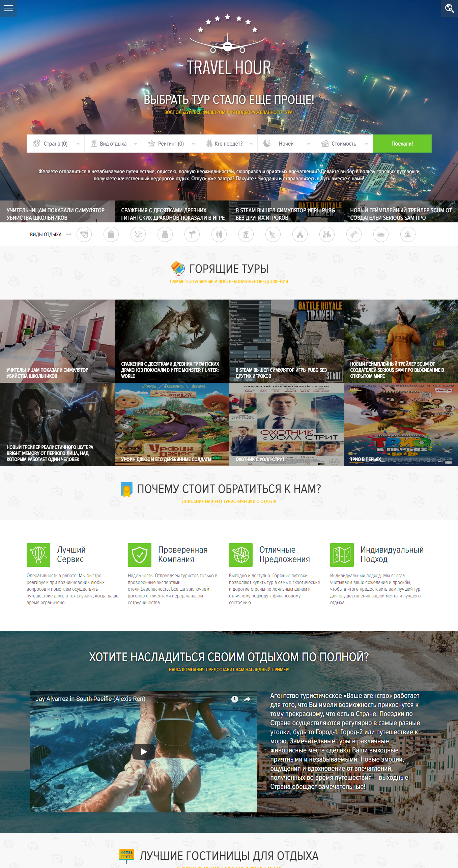
Task: Open the Страна (0) dropdown
Action: click(x=56, y=144)
